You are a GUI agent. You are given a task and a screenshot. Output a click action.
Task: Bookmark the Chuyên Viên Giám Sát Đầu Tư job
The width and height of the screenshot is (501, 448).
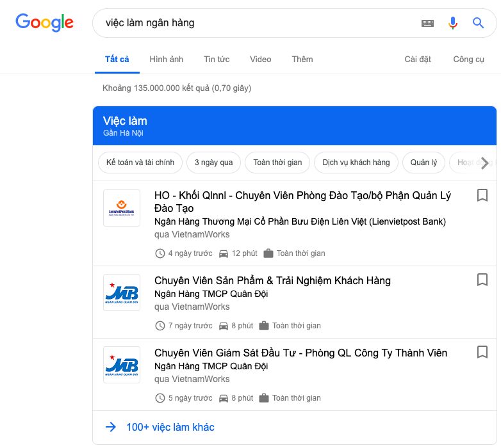[482, 352]
